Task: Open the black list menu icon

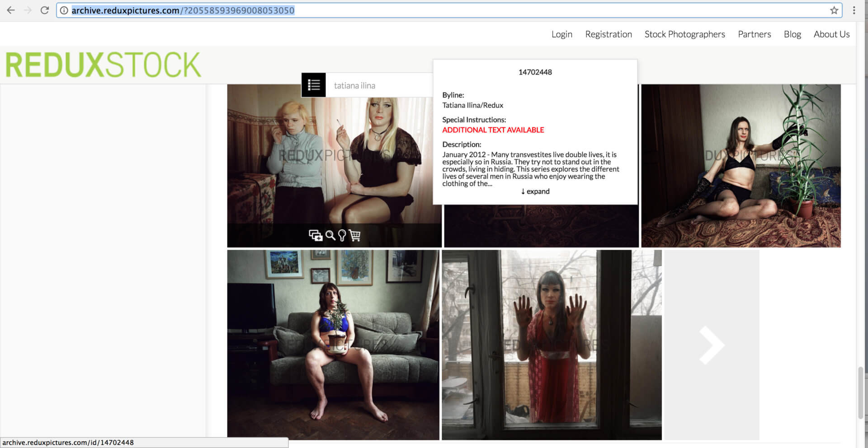Action: click(313, 85)
